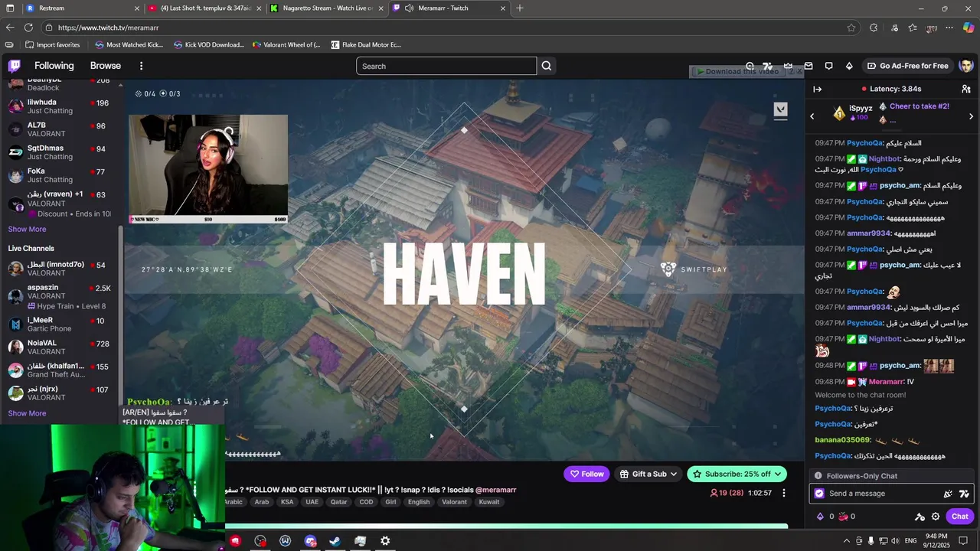Screen dimensions: 980x551
Task: Open stream options three-dot menu
Action: [x=783, y=493]
